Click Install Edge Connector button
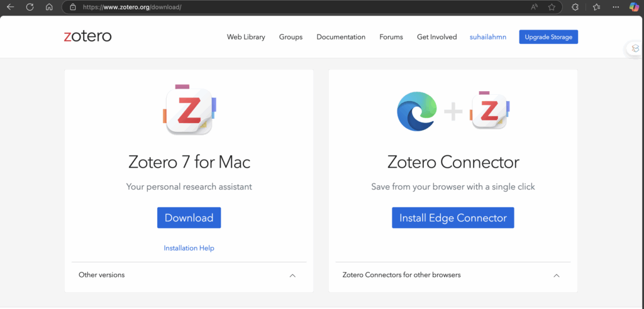Viewport: 644px width, 309px height. (x=453, y=218)
